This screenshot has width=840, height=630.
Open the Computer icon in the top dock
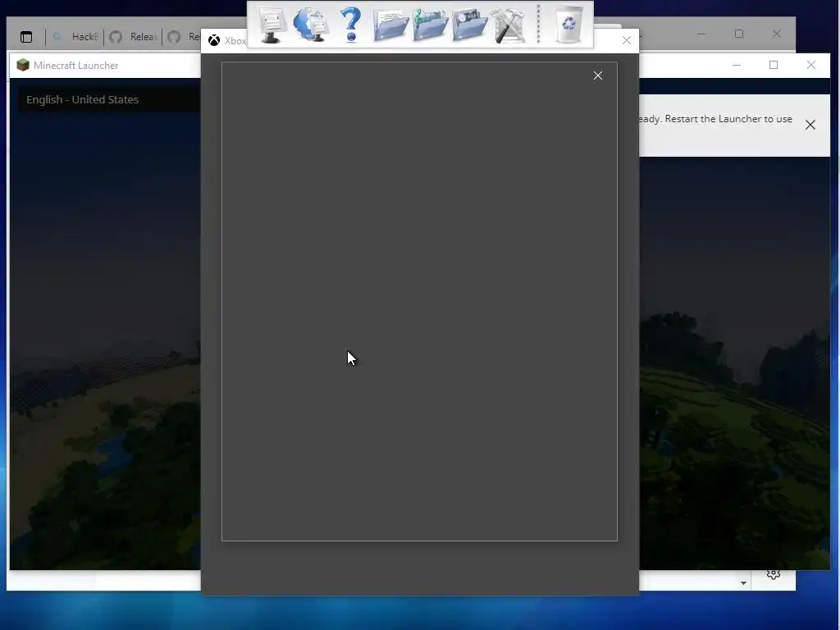pos(272,25)
